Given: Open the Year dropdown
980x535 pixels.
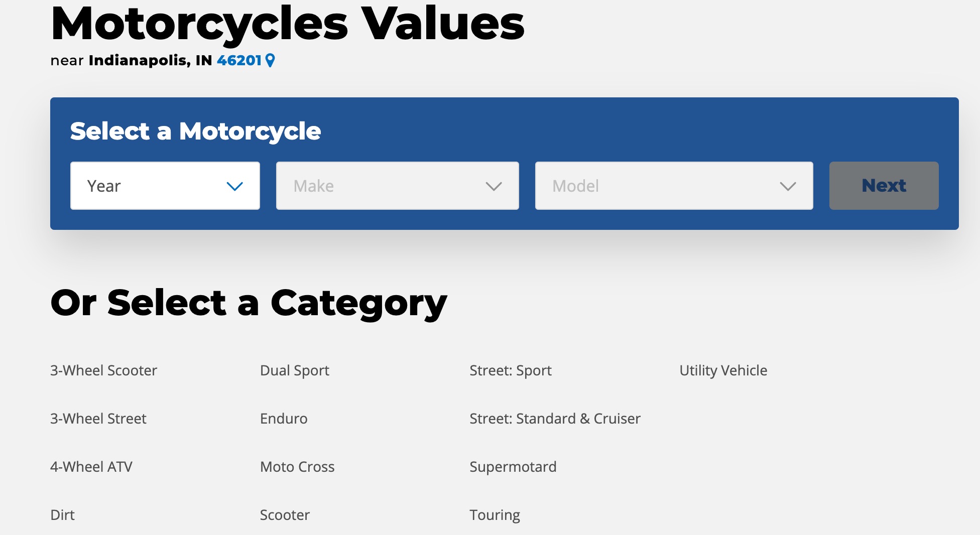Looking at the screenshot, I should 165,186.
